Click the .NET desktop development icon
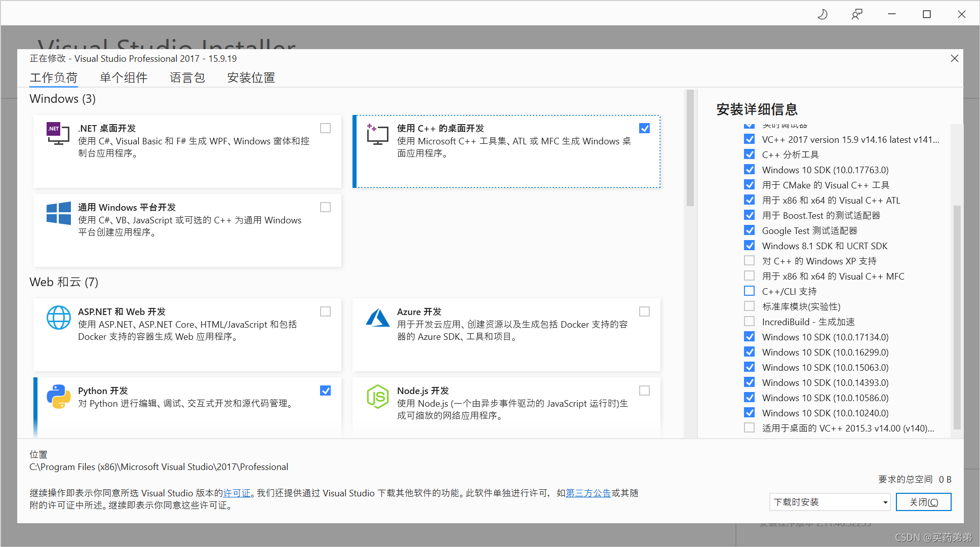This screenshot has height=547, width=980. (x=58, y=134)
